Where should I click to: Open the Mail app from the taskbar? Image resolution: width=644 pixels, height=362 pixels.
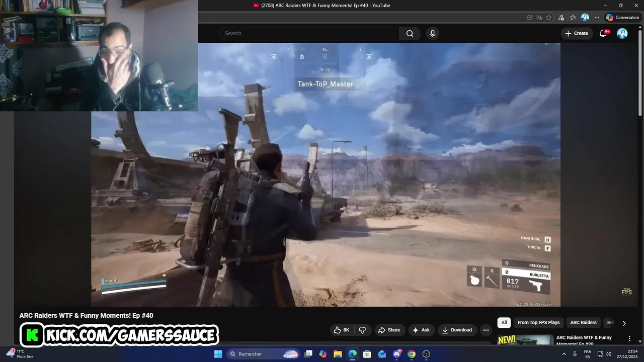(382, 354)
